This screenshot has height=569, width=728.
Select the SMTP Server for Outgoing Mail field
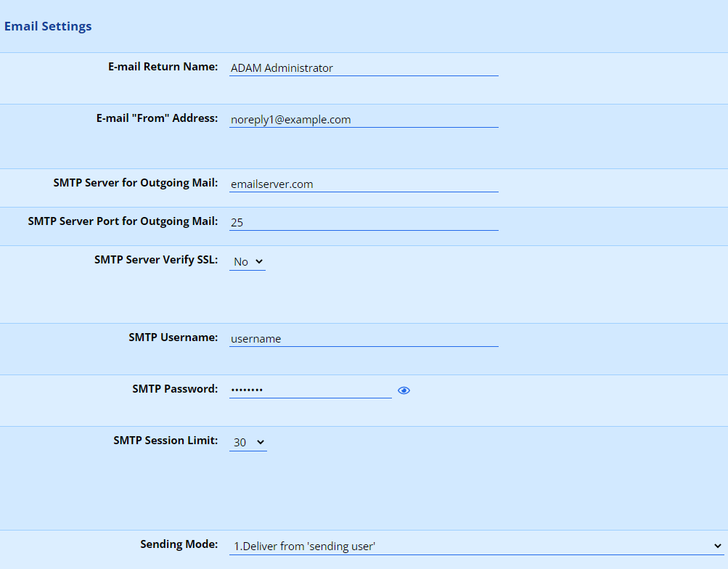pos(364,184)
